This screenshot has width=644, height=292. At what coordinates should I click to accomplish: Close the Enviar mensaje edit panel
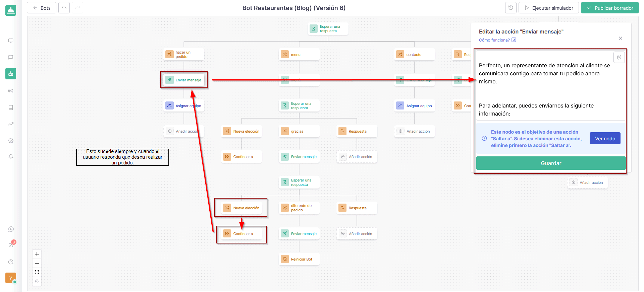pos(621,38)
